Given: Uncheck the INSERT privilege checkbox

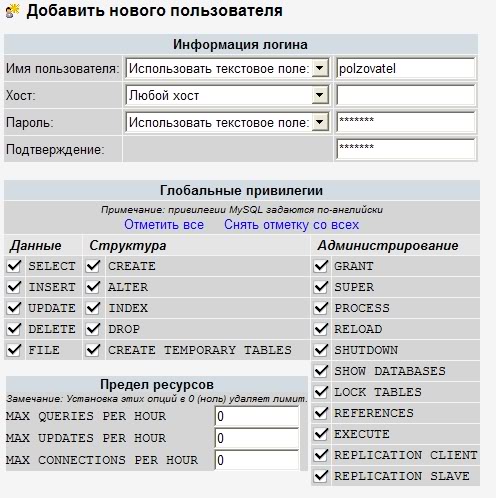Looking at the screenshot, I should tap(14, 287).
